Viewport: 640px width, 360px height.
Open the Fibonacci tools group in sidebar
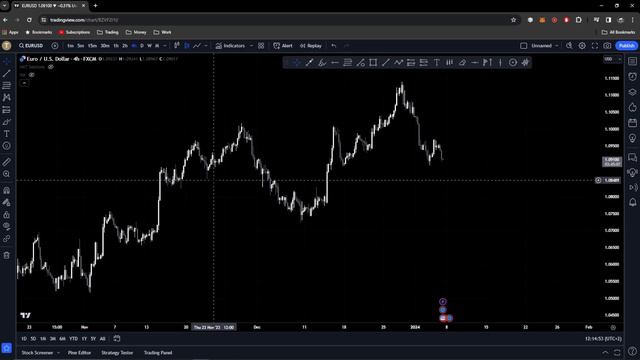tap(7, 85)
